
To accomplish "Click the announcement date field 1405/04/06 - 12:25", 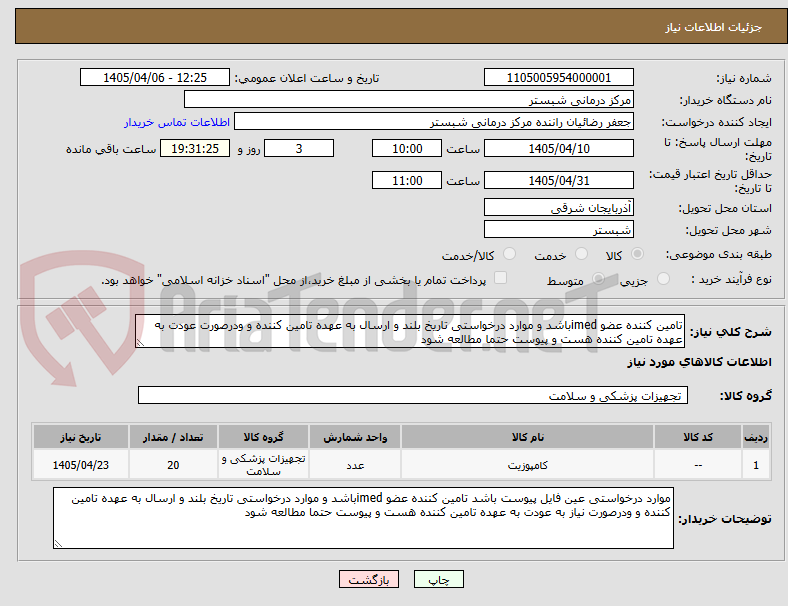I will point(155,77).
